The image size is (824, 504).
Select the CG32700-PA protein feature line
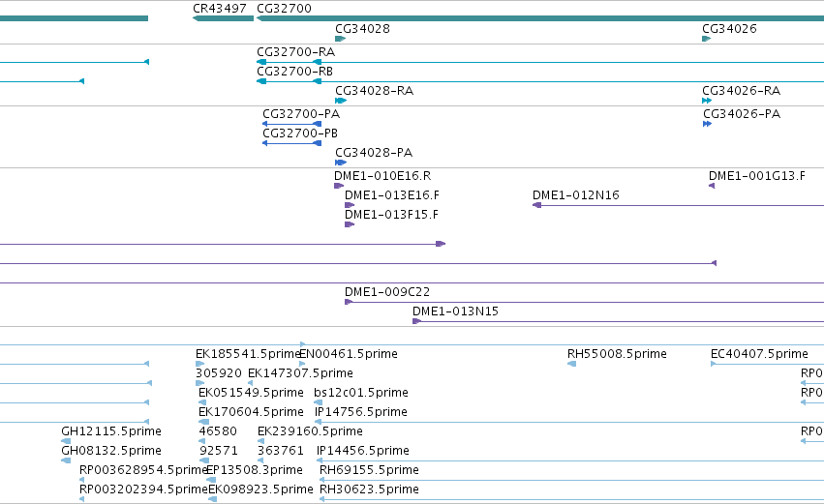click(x=291, y=124)
